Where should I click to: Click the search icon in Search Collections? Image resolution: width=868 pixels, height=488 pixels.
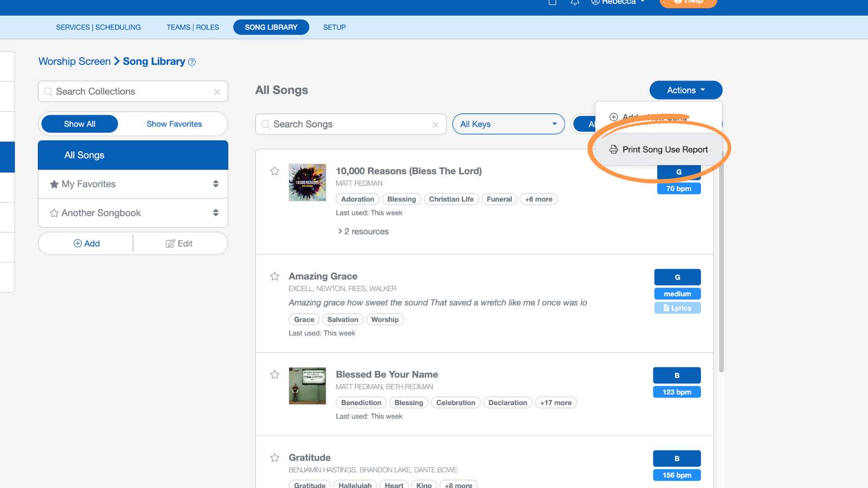[48, 92]
